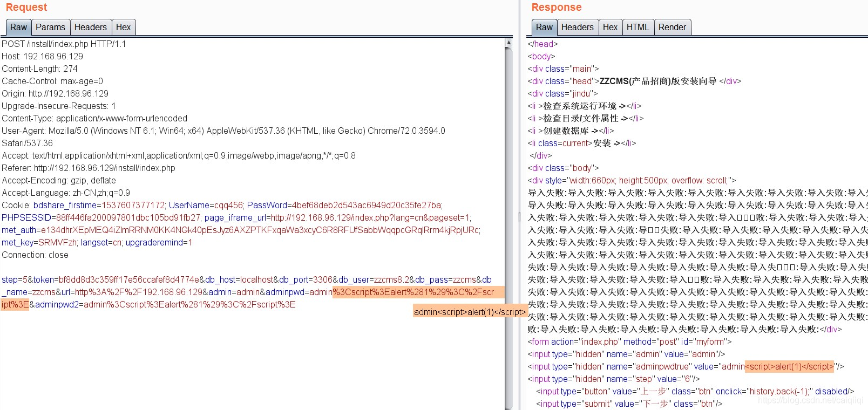The height and width of the screenshot is (410, 868).
Task: Open the Response Hex tab
Action: click(611, 27)
